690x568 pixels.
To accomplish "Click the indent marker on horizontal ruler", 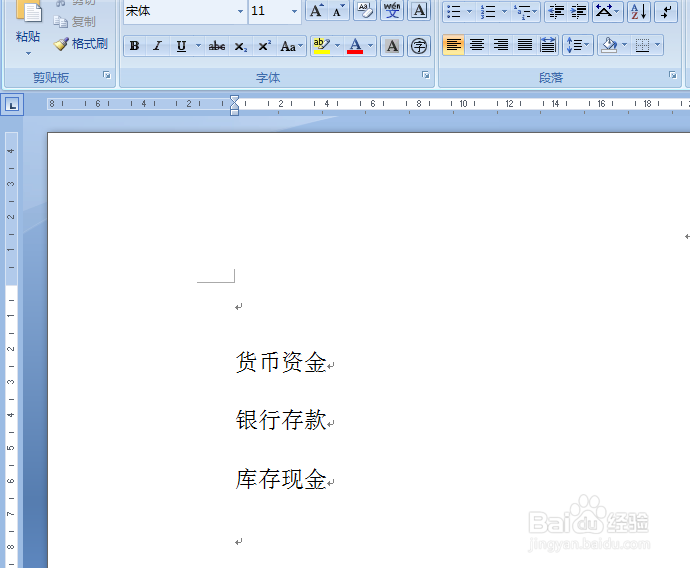I will click(235, 105).
